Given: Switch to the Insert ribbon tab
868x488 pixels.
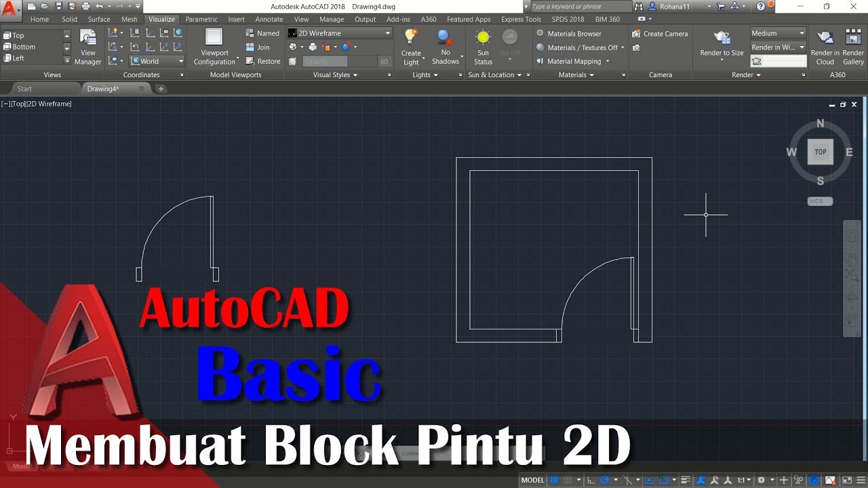Looking at the screenshot, I should pyautogui.click(x=237, y=19).
